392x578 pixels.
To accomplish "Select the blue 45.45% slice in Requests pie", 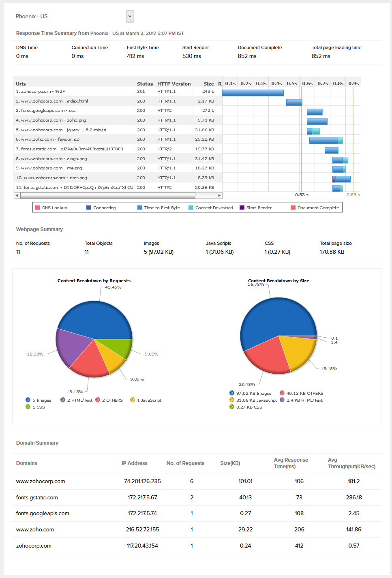I will coord(95,320).
